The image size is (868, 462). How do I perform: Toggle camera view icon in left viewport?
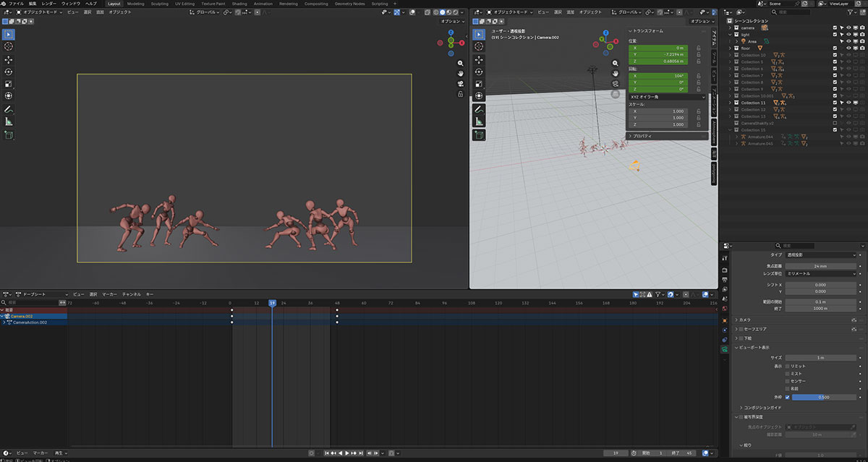pyautogui.click(x=461, y=83)
